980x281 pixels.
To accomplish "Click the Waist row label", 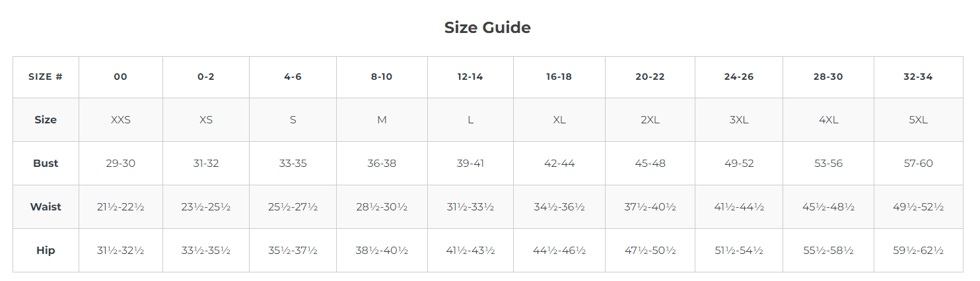I will 46,207.
